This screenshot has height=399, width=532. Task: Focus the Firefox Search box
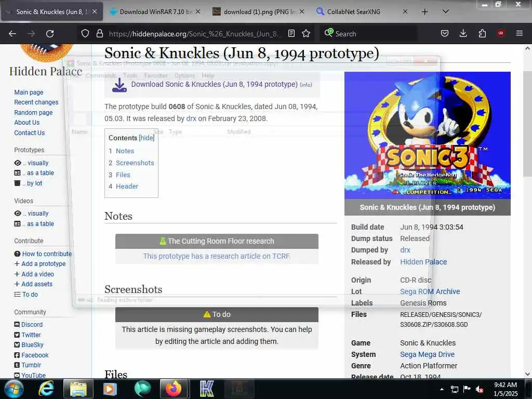[x=368, y=34]
